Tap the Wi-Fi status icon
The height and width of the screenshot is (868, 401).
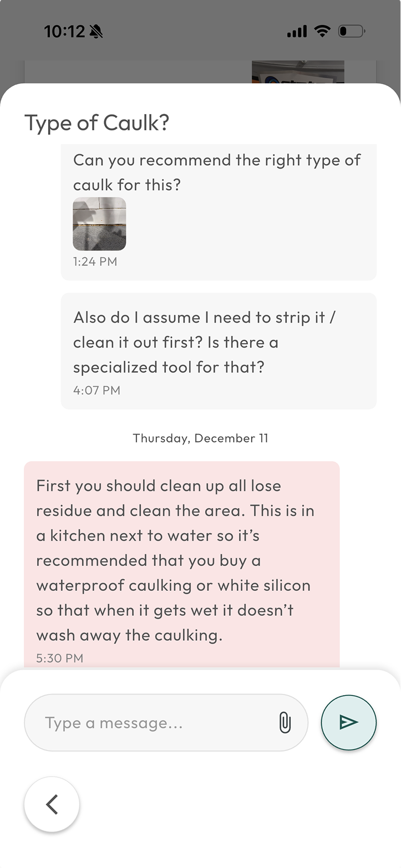322,31
